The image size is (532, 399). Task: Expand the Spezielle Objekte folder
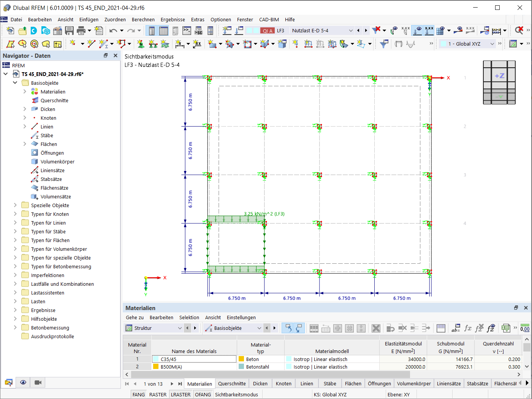[15, 205]
